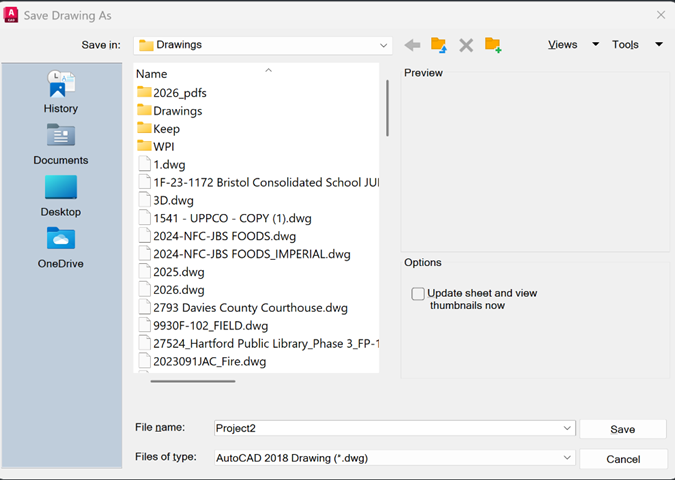The height and width of the screenshot is (480, 675).
Task: Click the WPI folder icon
Action: pos(144,146)
